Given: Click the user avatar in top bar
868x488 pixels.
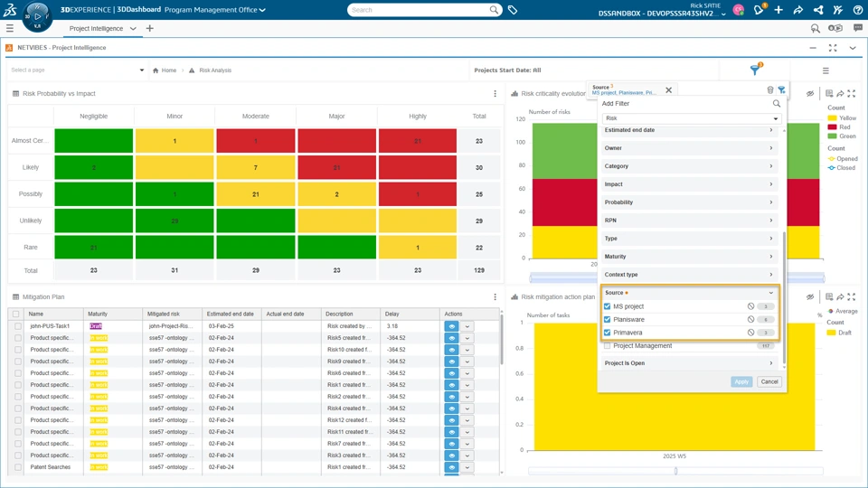Looking at the screenshot, I should click(739, 10).
